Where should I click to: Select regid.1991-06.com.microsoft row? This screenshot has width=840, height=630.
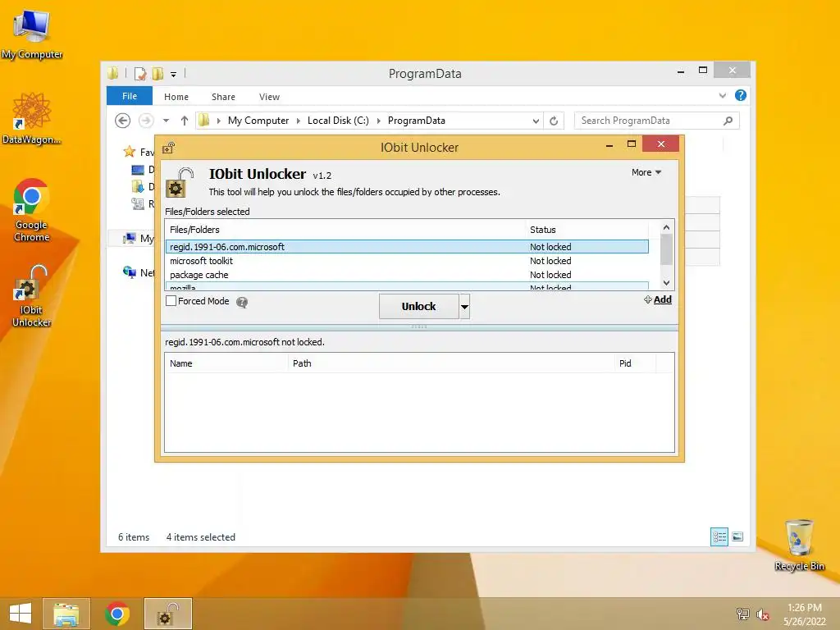point(407,247)
